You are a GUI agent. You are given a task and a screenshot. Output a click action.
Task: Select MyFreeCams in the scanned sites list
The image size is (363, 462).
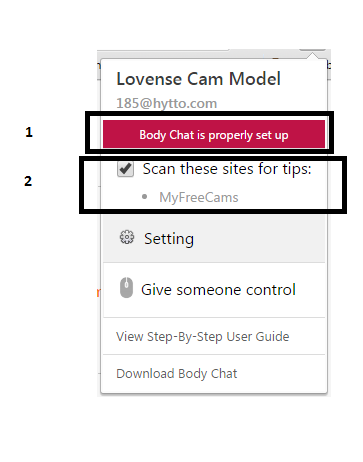(x=199, y=197)
